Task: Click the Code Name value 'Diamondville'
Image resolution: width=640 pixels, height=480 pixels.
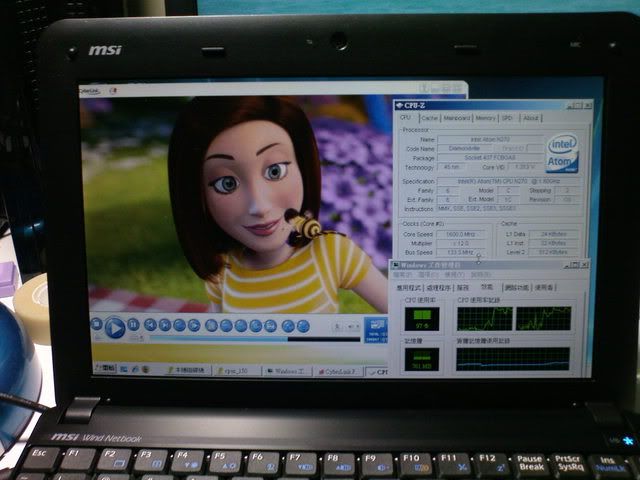Action: tap(464, 149)
